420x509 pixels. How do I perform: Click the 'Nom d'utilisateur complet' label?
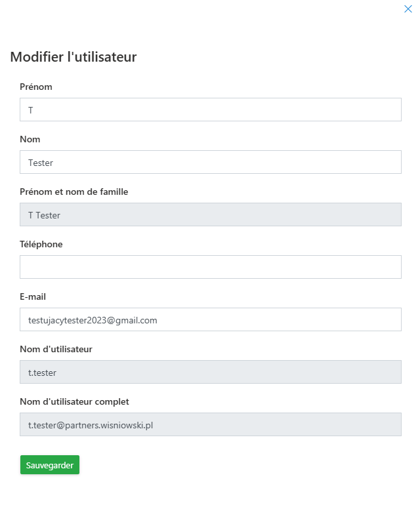click(x=75, y=401)
